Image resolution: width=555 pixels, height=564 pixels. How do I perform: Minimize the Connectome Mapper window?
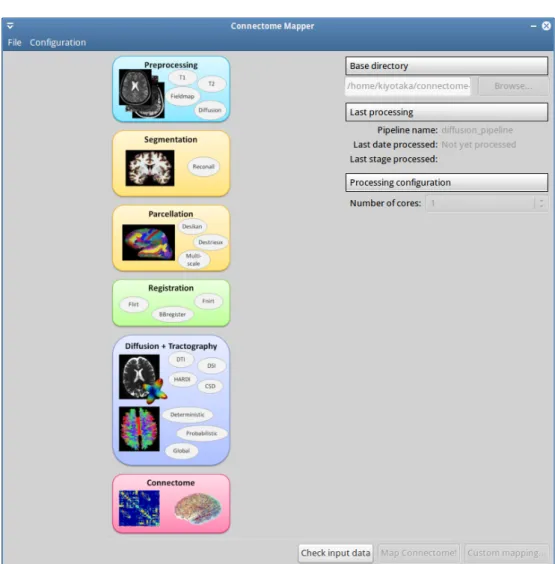[x=533, y=26]
